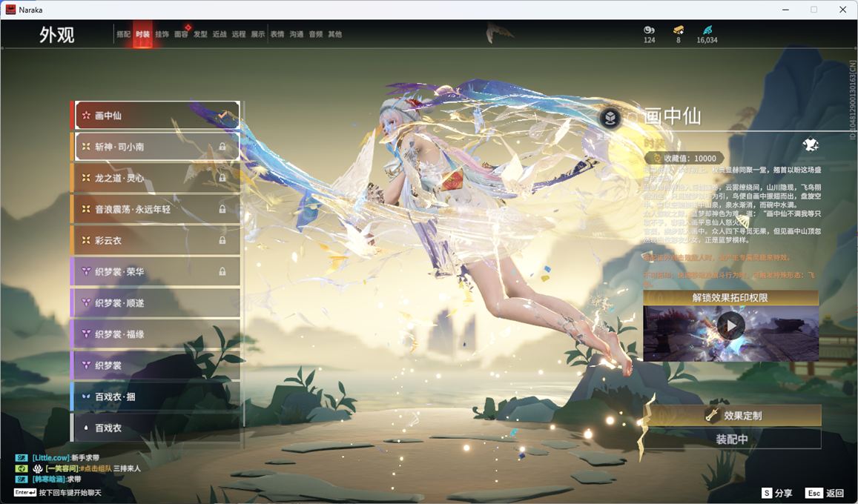The width and height of the screenshot is (858, 504).
Task: Click the outfit shirt icon on details panel
Action: pyautogui.click(x=810, y=145)
